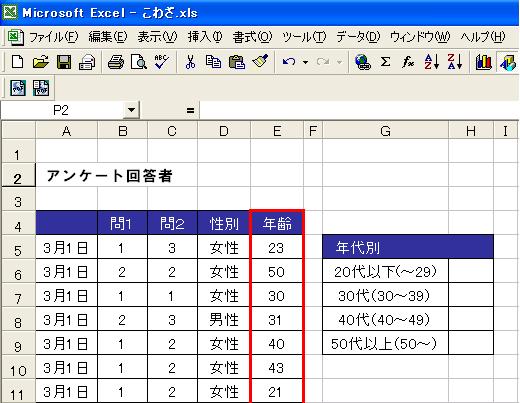Click the first PDF conversion icon

pos(18,88)
